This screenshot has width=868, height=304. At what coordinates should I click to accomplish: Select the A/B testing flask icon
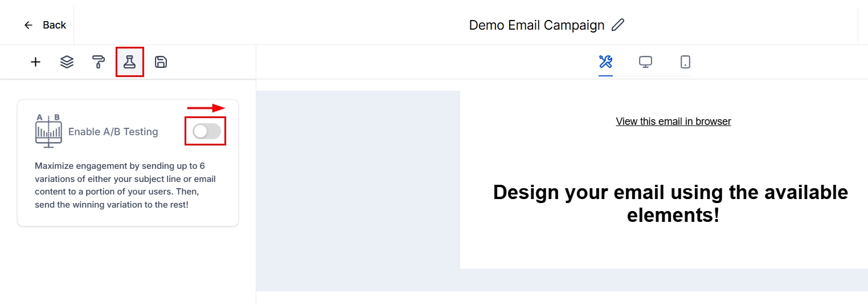point(129,62)
